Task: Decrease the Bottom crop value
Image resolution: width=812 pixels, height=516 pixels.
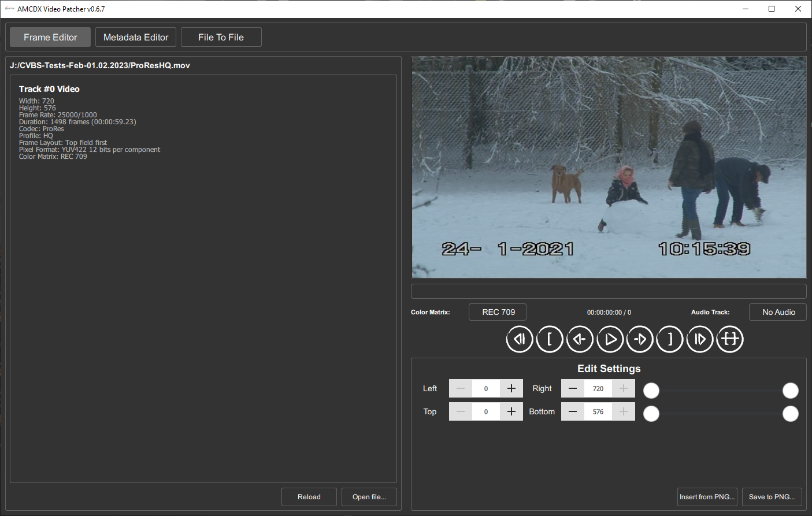Action: click(x=573, y=411)
